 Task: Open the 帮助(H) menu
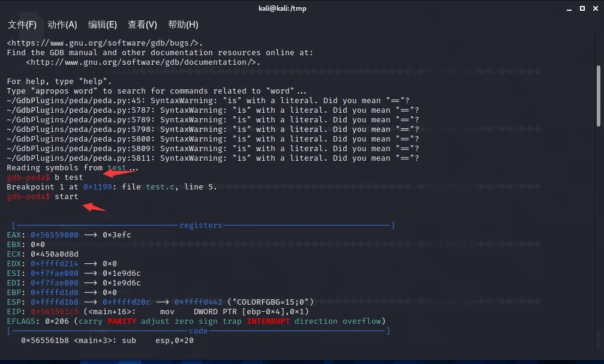183,25
